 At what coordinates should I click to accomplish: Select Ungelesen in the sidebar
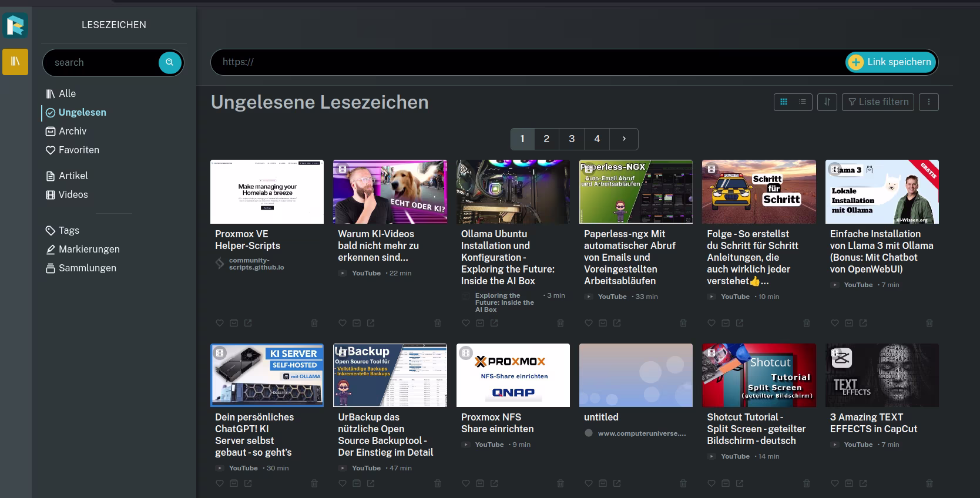[76, 112]
